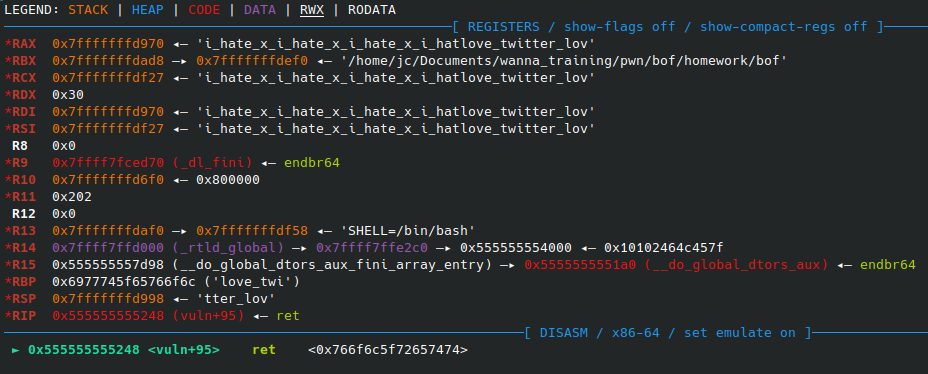Click the 'tter_lov' string in RSP row
The height and width of the screenshot is (374, 928).
pyautogui.click(x=236, y=298)
